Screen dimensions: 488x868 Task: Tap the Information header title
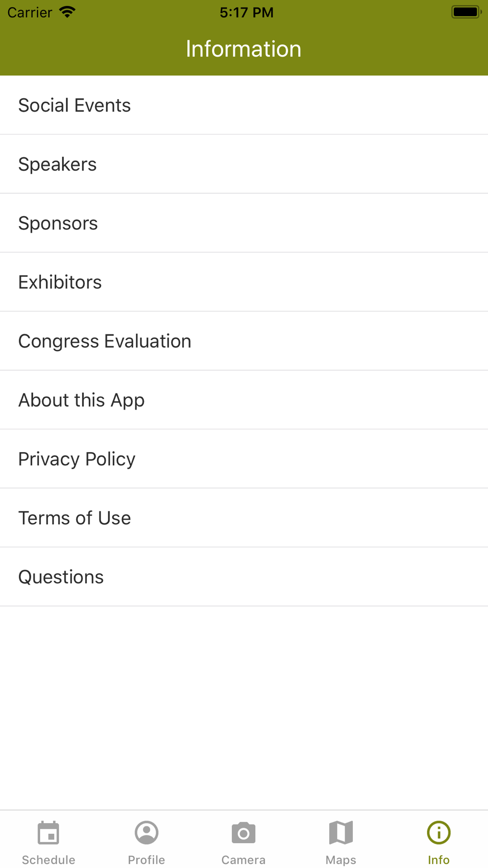click(244, 49)
